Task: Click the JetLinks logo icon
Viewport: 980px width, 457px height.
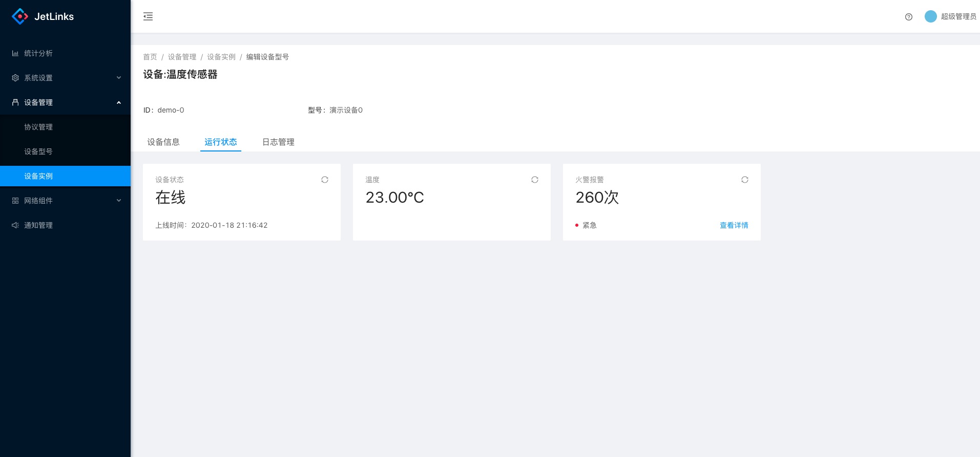Action: 20,16
